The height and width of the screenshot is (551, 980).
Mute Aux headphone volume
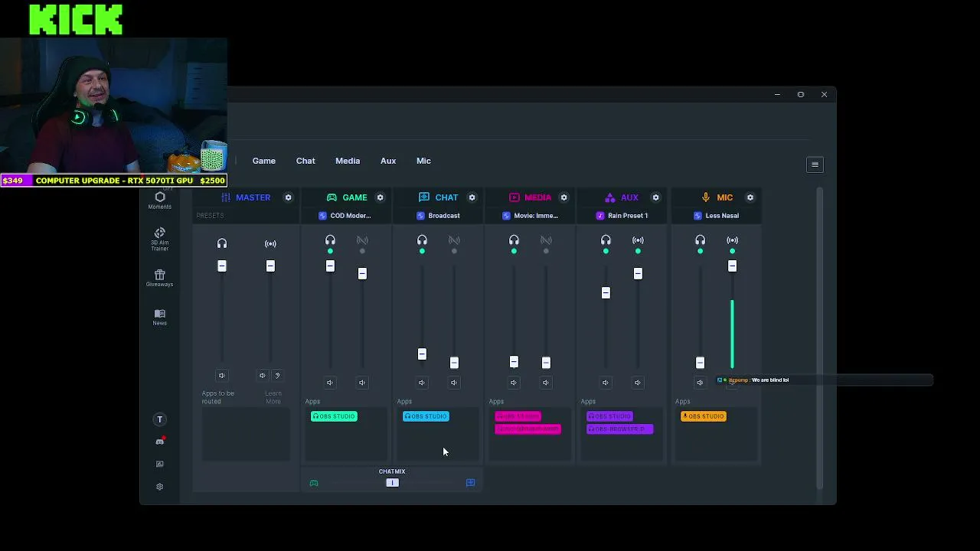[x=606, y=383]
